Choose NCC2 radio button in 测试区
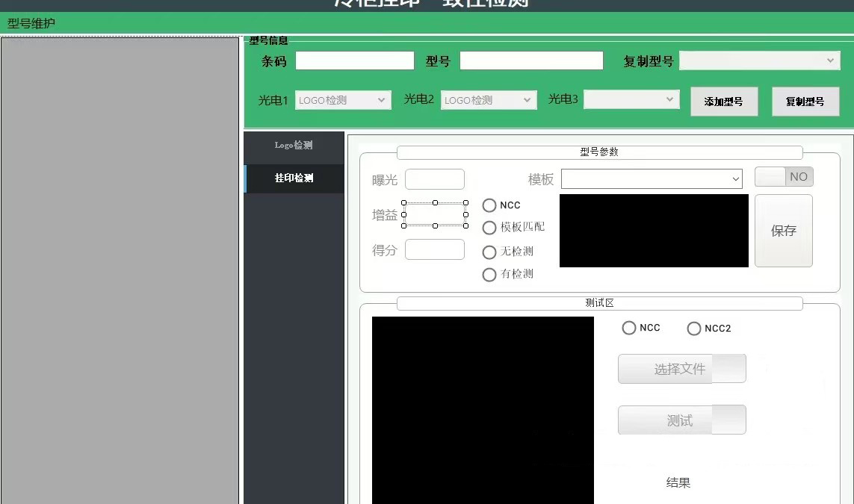 [694, 329]
